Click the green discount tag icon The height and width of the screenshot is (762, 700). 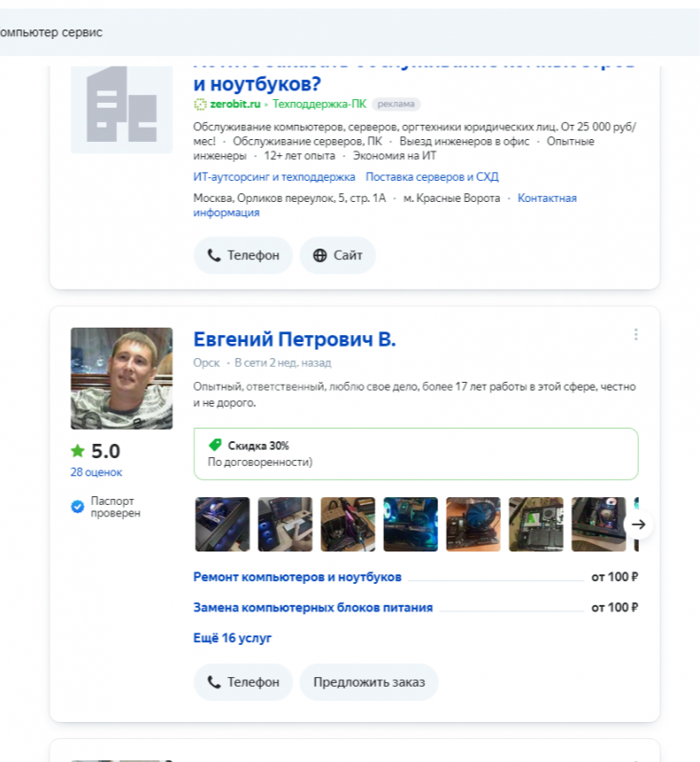click(x=214, y=445)
